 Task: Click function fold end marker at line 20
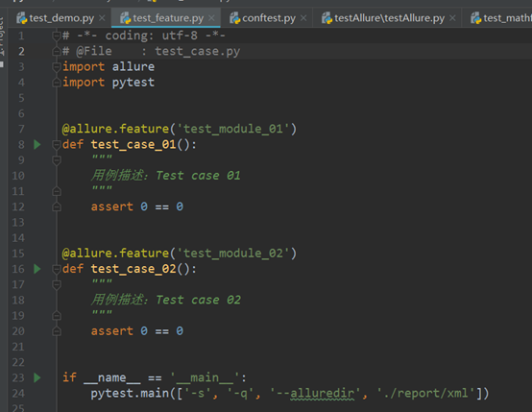click(x=57, y=331)
